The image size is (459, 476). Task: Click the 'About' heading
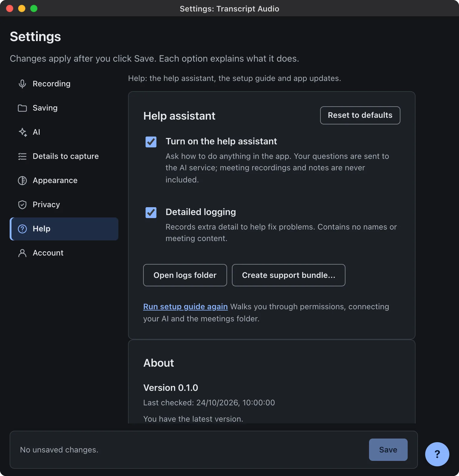tap(159, 363)
